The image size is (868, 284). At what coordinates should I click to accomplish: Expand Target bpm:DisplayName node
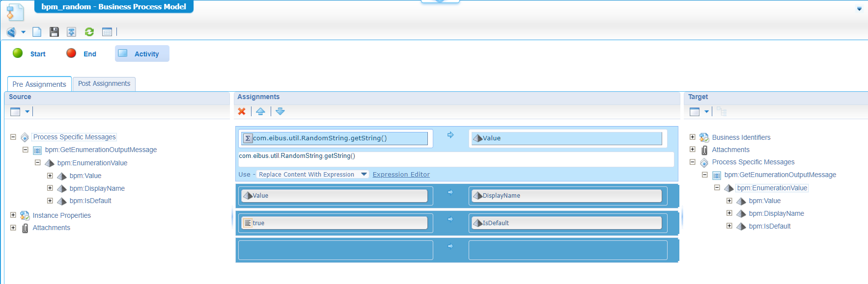(x=729, y=213)
